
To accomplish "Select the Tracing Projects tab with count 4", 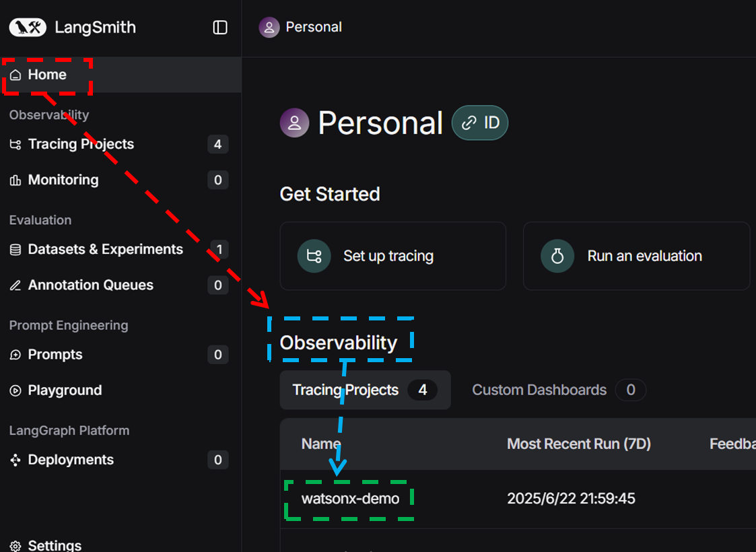I will (x=365, y=390).
